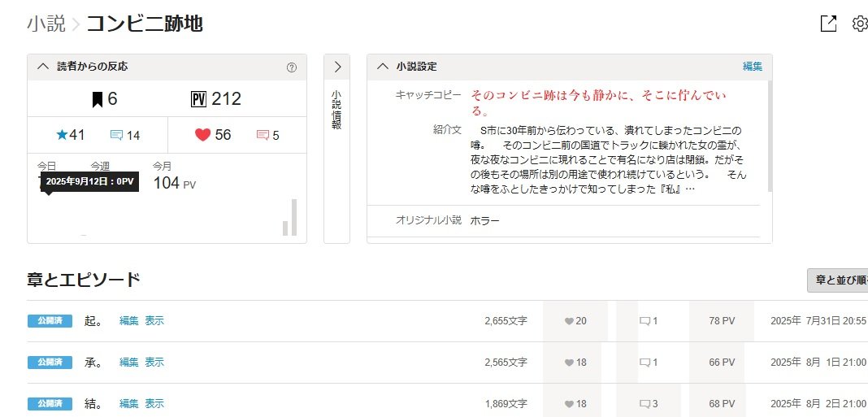Viewport: 868px width, 417px height.
Task: Click the tallest bar in PV chart
Action: pyautogui.click(x=293, y=217)
